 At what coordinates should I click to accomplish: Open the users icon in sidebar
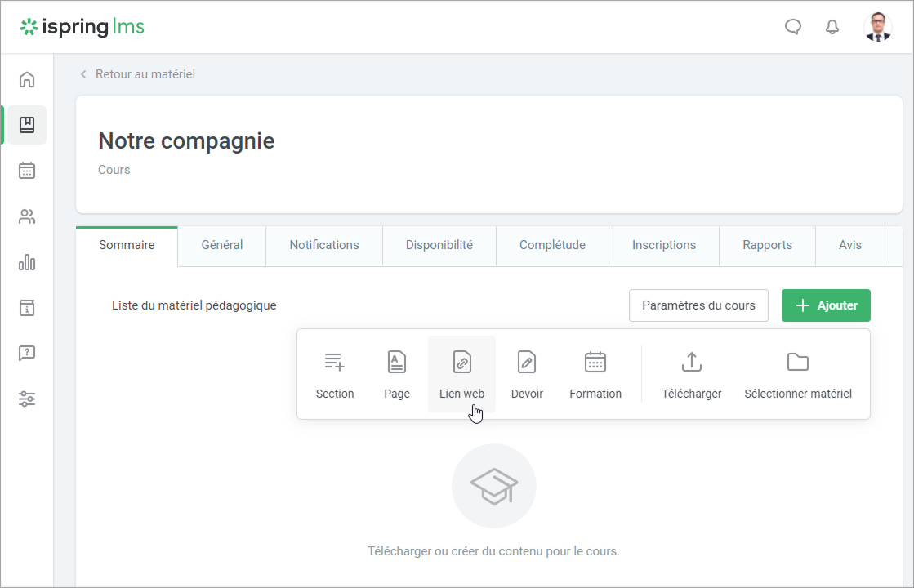click(x=27, y=216)
